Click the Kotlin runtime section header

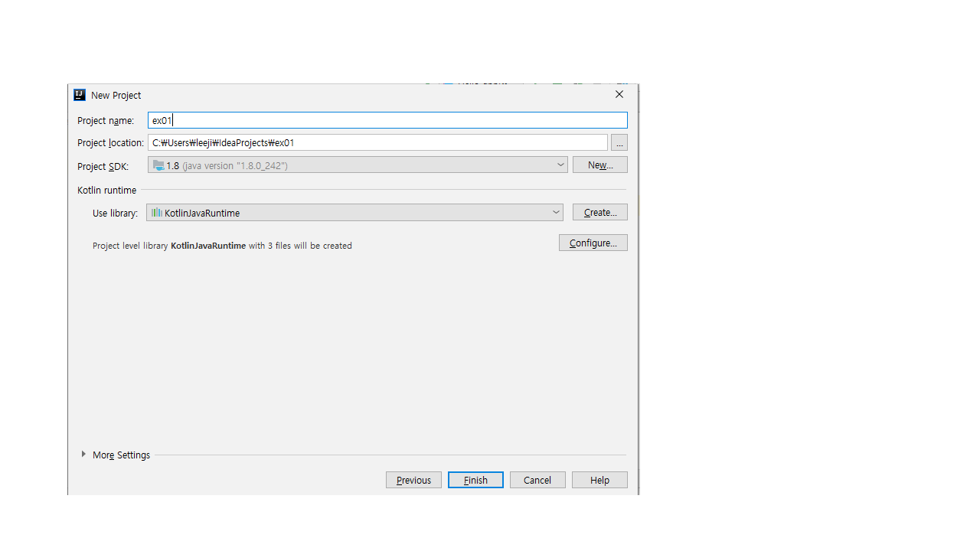click(x=106, y=191)
